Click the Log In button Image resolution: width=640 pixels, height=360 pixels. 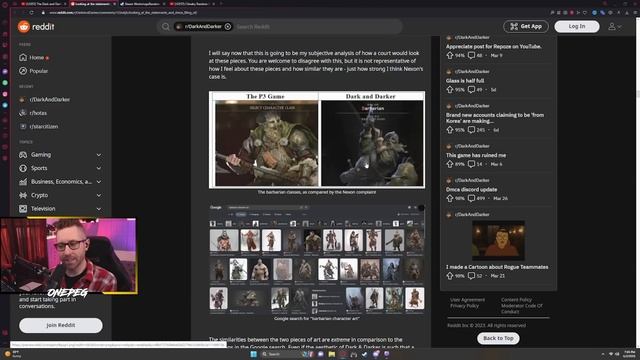[577, 26]
